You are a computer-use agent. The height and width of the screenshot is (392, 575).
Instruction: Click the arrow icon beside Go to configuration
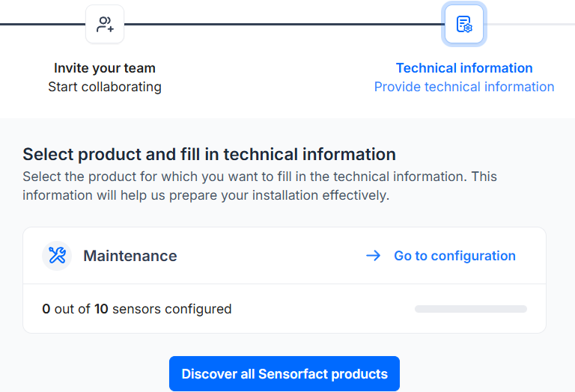(373, 256)
